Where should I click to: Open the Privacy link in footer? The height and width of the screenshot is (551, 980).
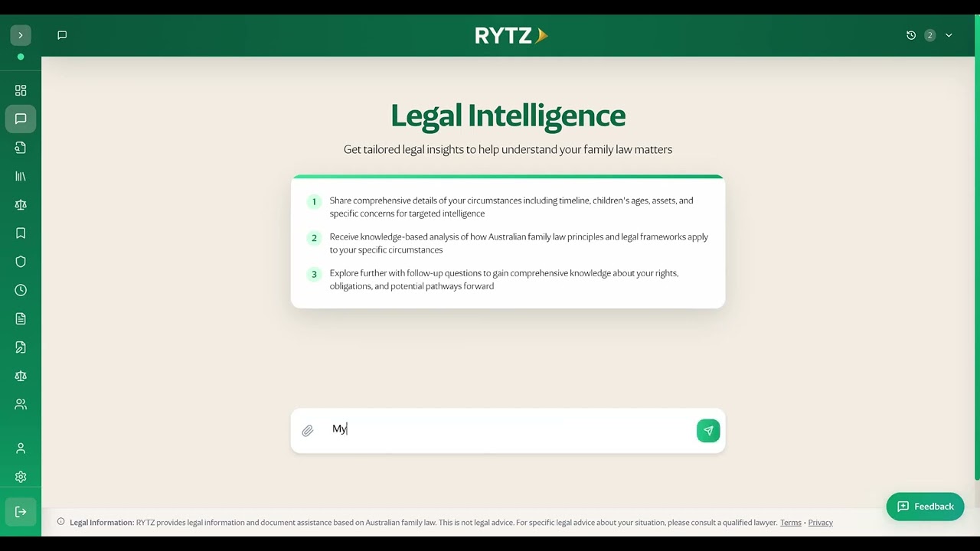820,523
